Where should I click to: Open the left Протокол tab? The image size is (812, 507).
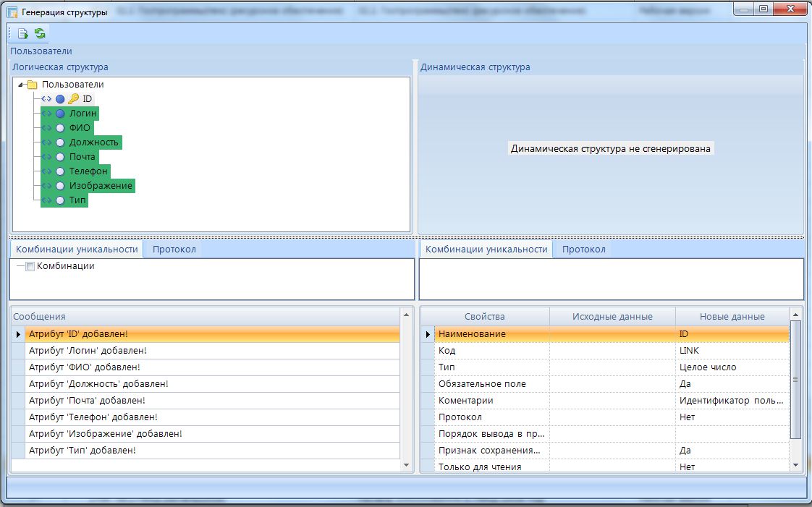174,250
